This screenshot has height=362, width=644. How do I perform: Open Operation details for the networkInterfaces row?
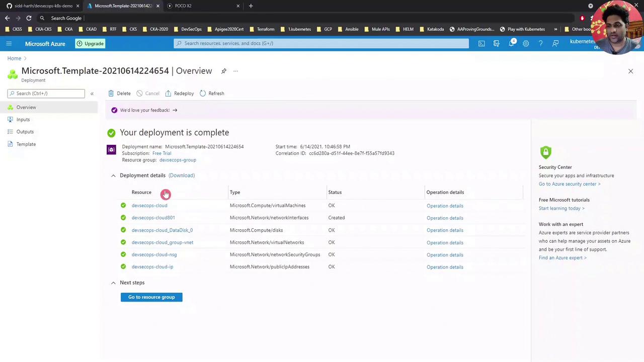(445, 218)
